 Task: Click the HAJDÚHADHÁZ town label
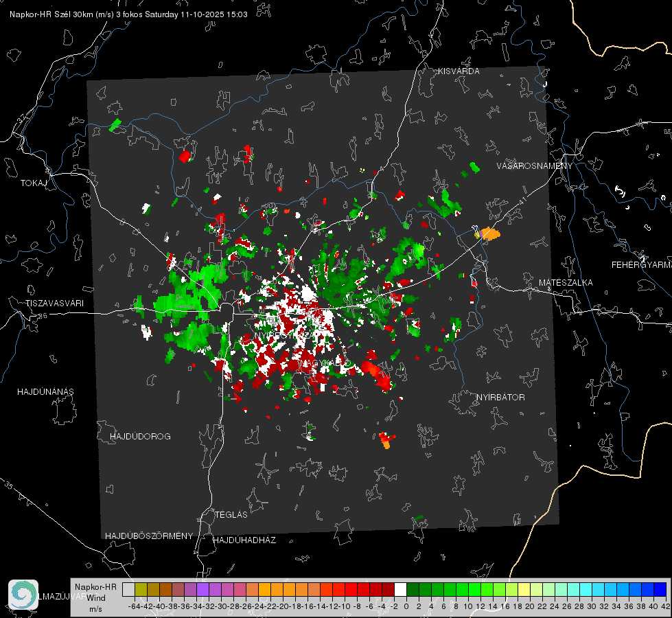tap(244, 540)
